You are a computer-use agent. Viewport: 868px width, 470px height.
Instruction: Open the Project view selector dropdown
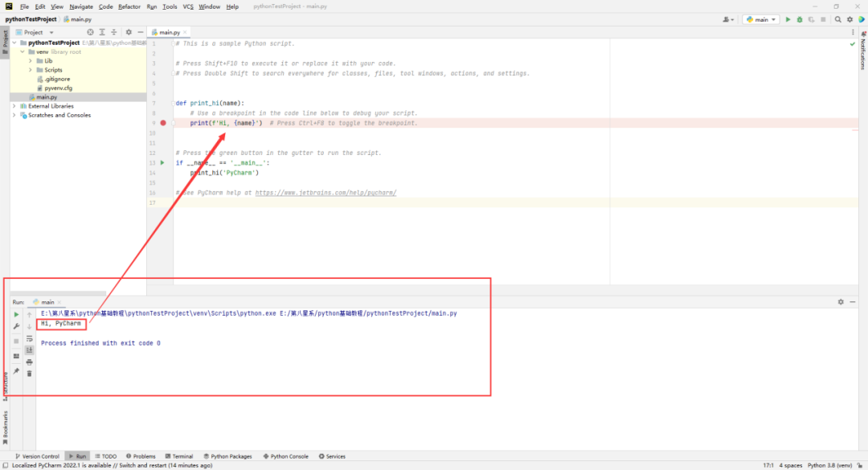click(35, 32)
